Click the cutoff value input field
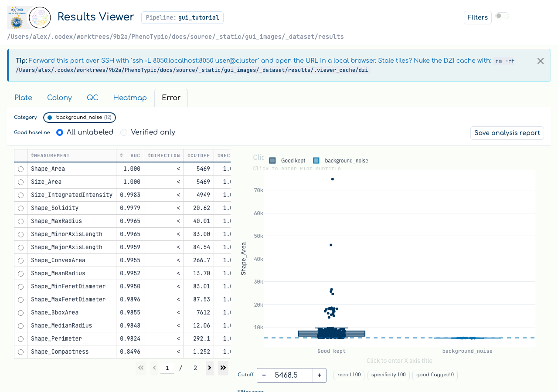This screenshot has width=558, height=392. pyautogui.click(x=291, y=375)
